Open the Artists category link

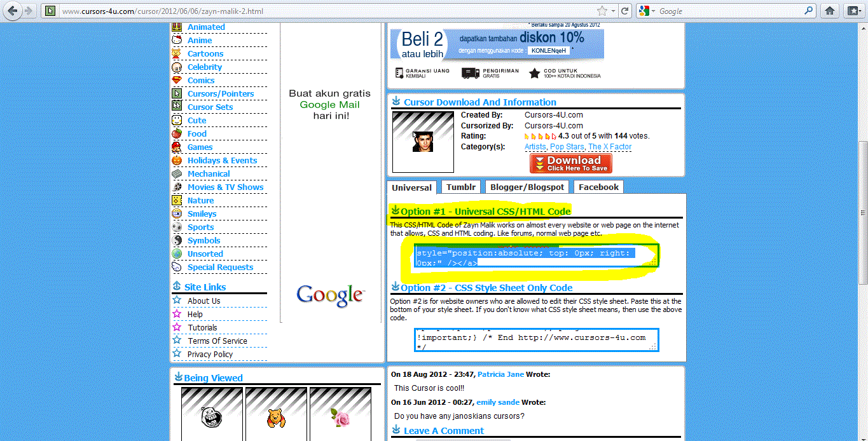(x=535, y=147)
